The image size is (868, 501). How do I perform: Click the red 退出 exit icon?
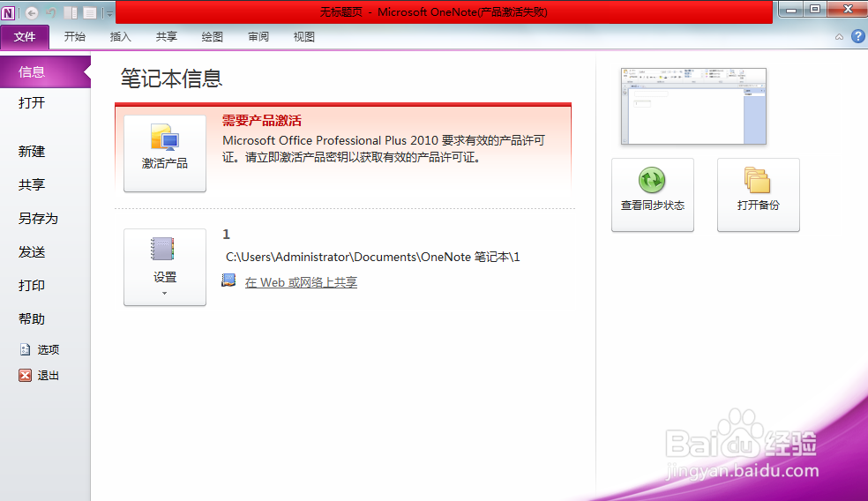25,376
